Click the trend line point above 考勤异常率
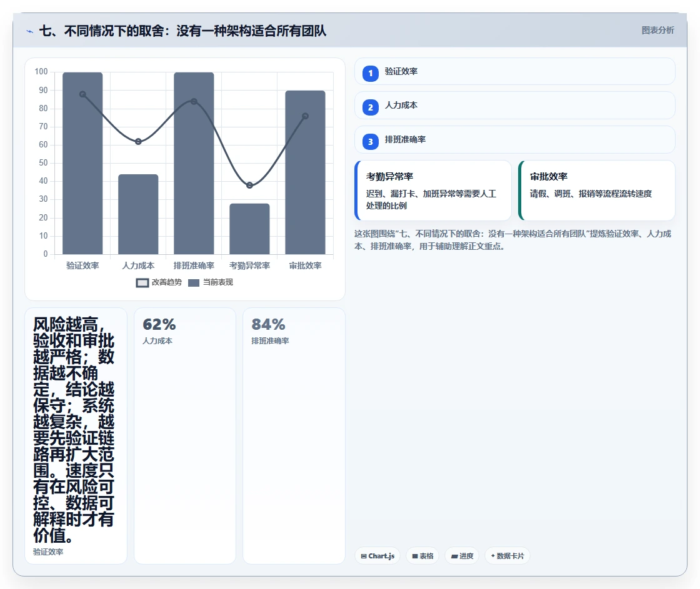 pos(249,185)
